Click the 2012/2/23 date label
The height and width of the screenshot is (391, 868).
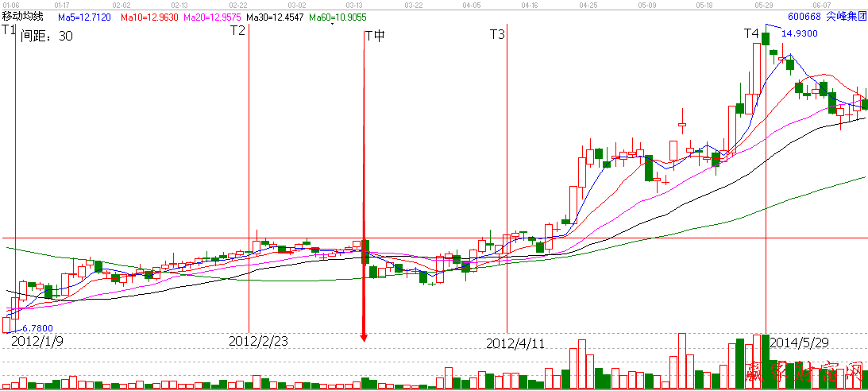point(258,341)
